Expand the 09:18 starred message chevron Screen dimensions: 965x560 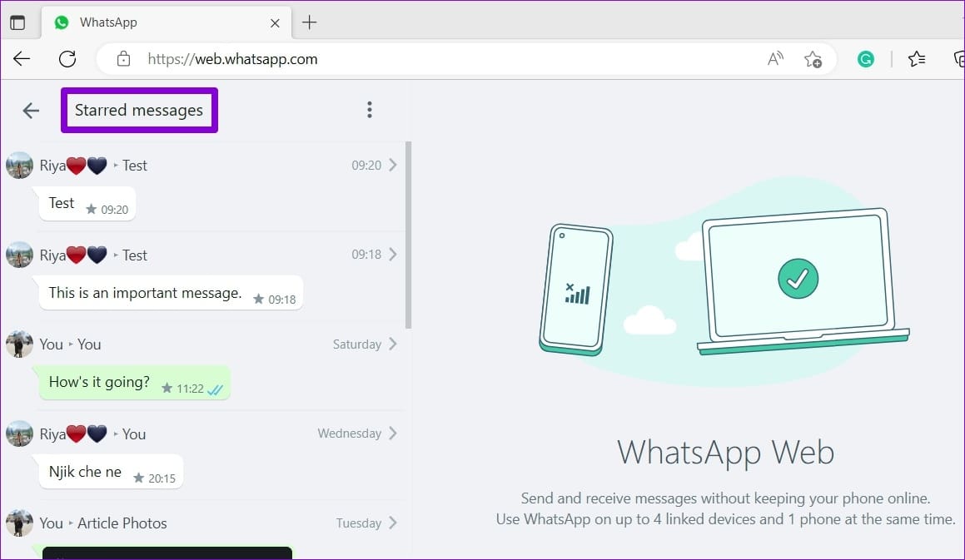393,254
